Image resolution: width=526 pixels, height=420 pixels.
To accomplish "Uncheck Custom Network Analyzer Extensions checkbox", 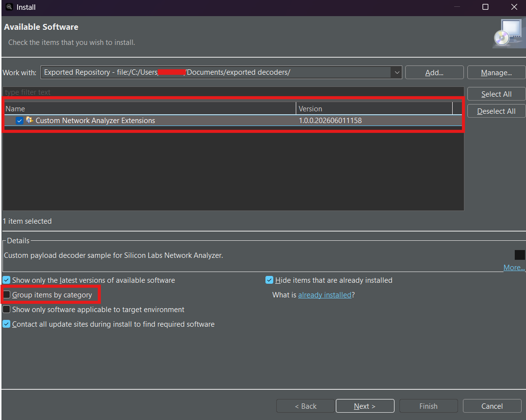I will [20, 121].
